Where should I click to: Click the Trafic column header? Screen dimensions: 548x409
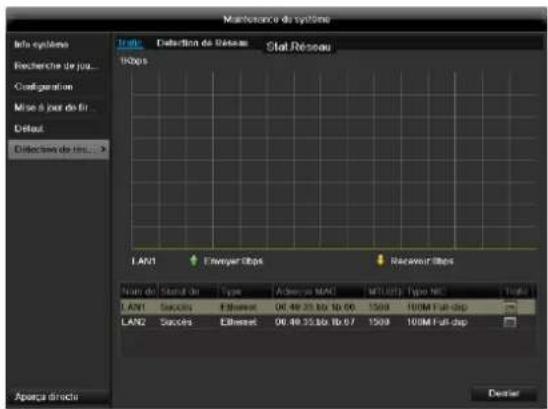(517, 291)
